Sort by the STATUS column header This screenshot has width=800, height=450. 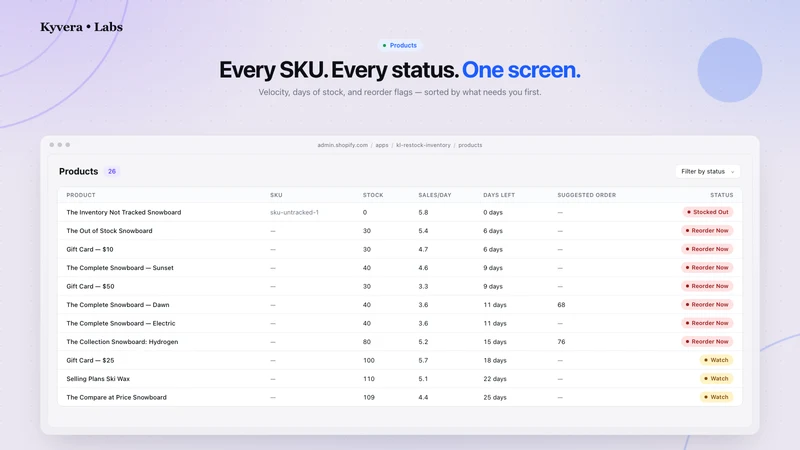721,195
